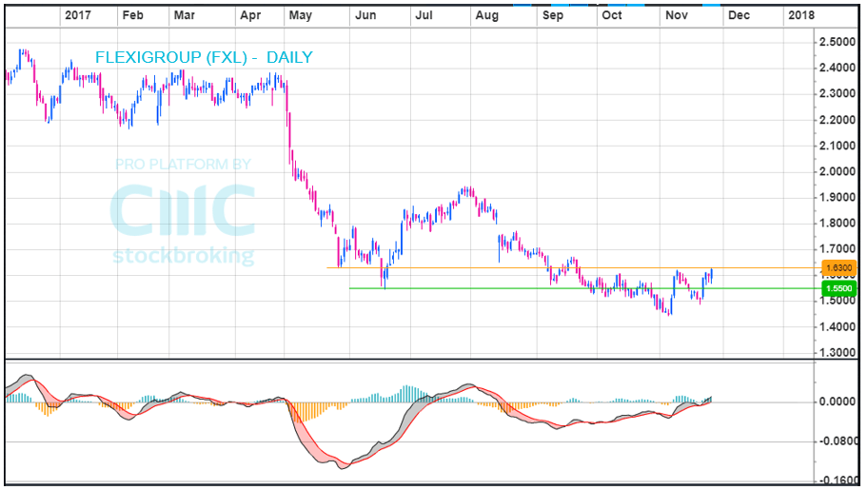The width and height of the screenshot is (868, 490).
Task: Click the 1.8000 value on the price axis
Action: pos(838,224)
